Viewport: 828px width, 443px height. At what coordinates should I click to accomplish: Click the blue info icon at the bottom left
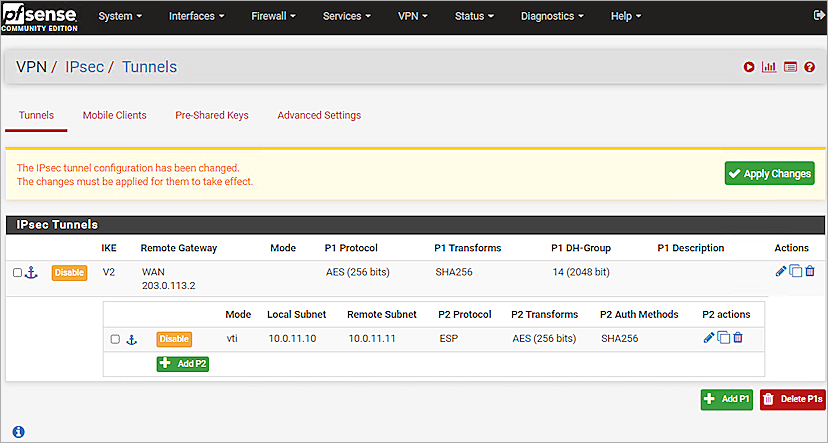coord(18,432)
